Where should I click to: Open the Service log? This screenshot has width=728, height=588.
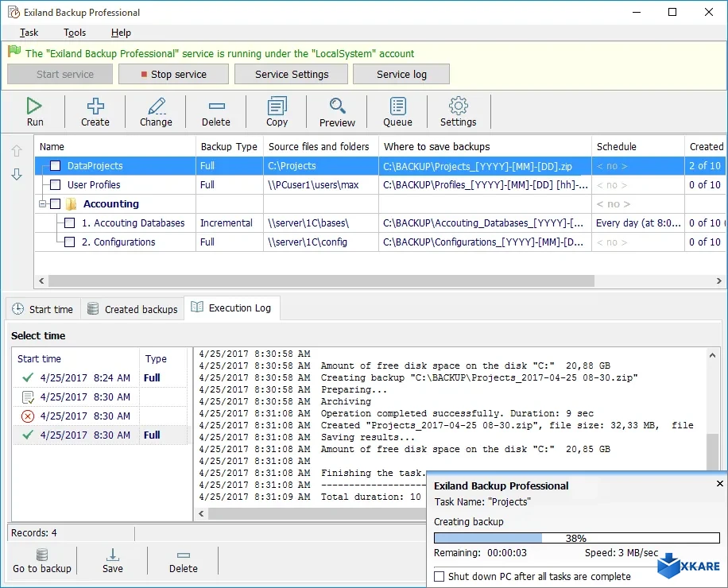401,74
